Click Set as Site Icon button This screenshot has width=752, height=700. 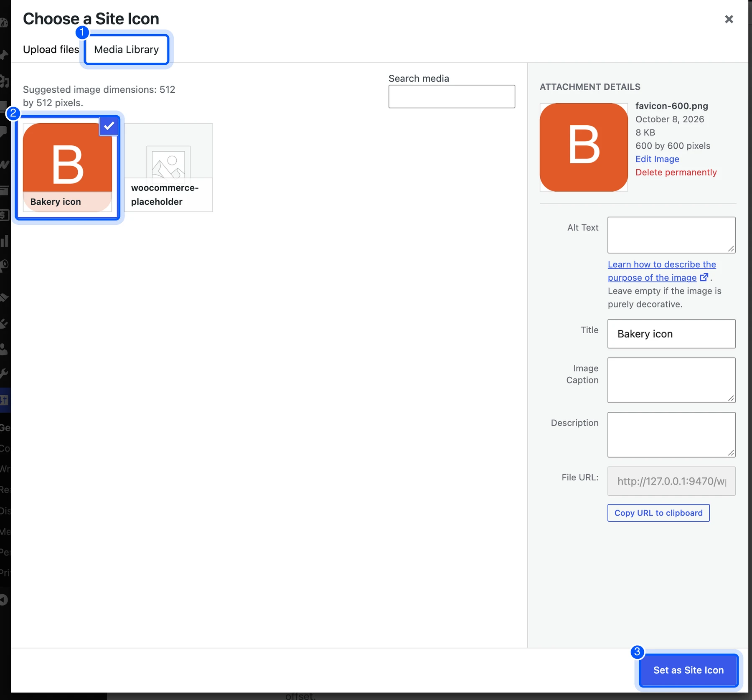(x=688, y=670)
